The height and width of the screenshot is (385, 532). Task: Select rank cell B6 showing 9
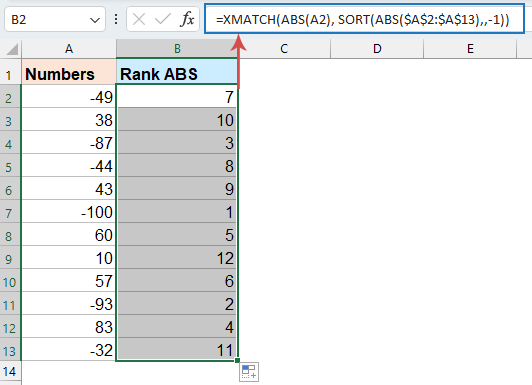click(177, 188)
